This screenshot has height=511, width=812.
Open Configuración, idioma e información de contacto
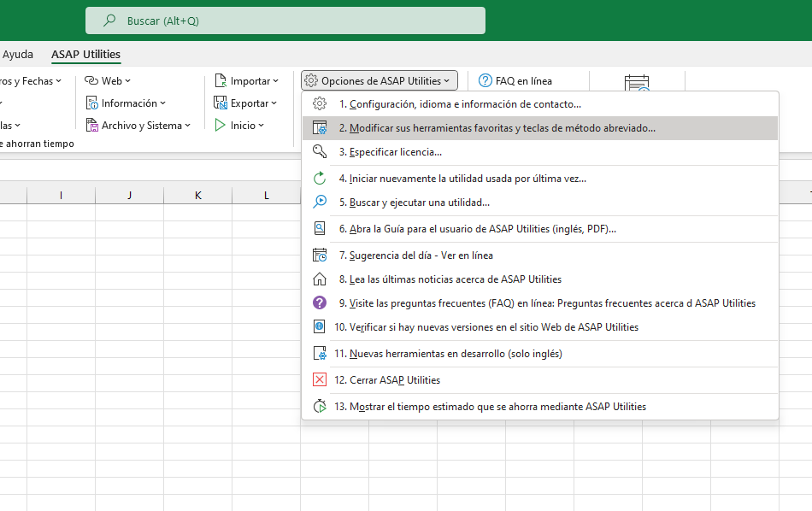540,104
